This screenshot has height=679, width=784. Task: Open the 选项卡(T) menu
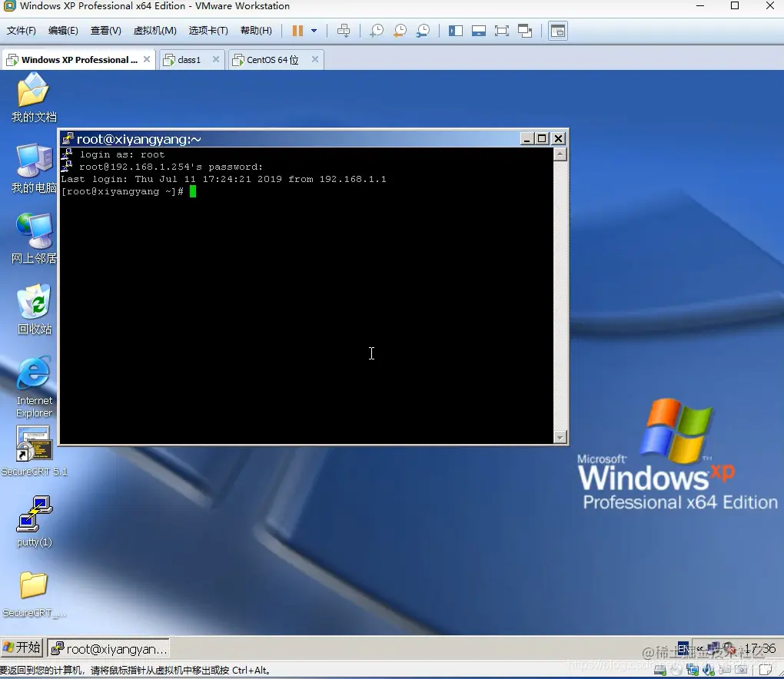[x=208, y=31]
